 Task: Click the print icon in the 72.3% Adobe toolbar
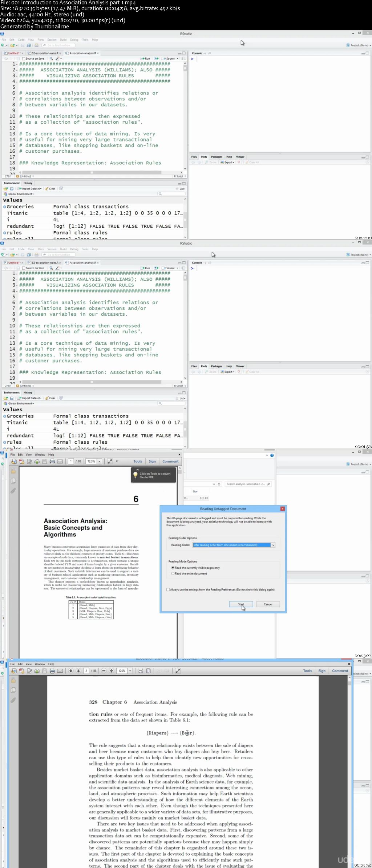pyautogui.click(x=52, y=461)
